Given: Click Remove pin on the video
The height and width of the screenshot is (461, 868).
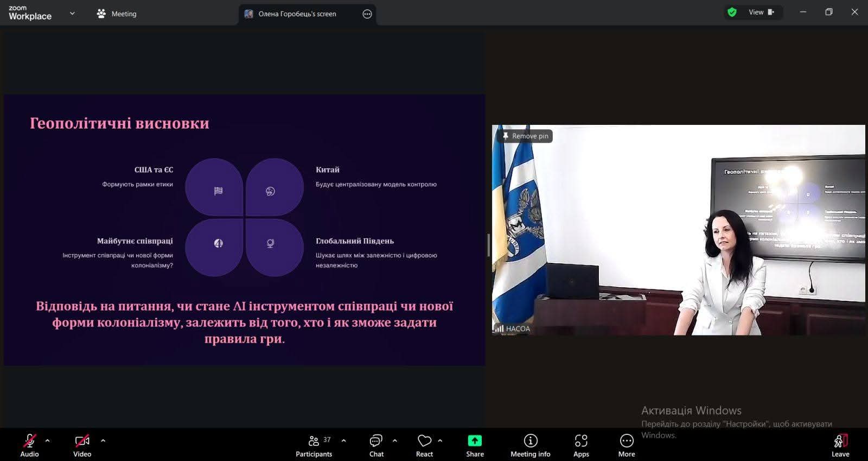Looking at the screenshot, I should [525, 136].
